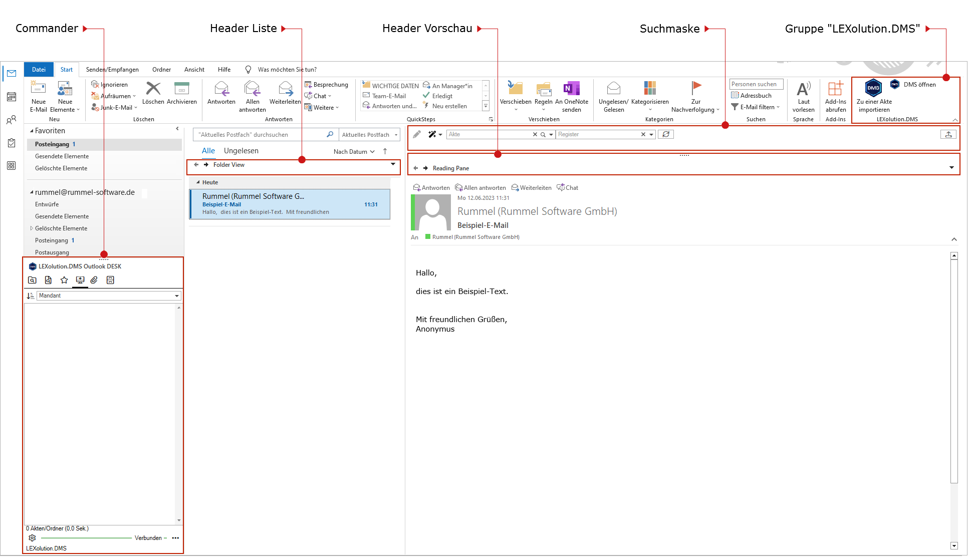969x560 pixels.
Task: Open the Mandant dropdown in the Commander
Action: point(177,296)
